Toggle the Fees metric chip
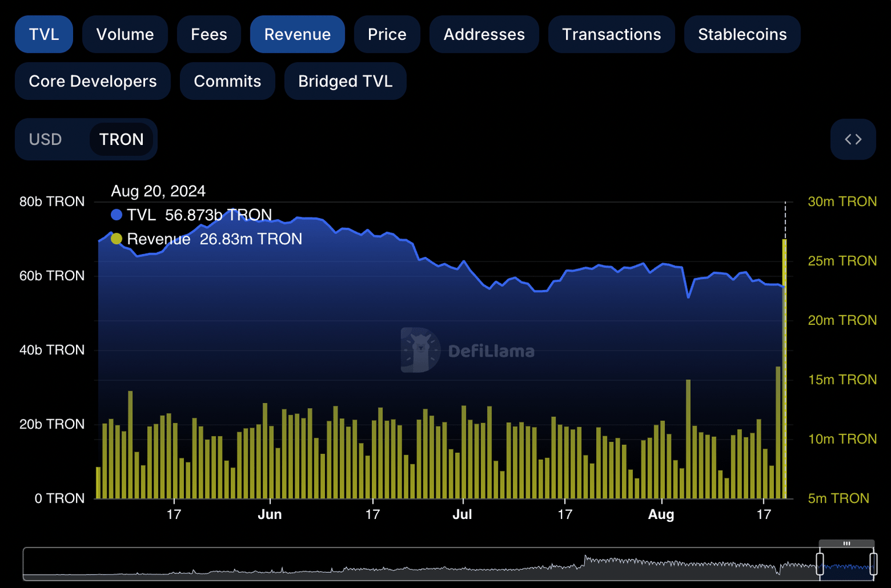The height and width of the screenshot is (588, 891). pos(209,34)
